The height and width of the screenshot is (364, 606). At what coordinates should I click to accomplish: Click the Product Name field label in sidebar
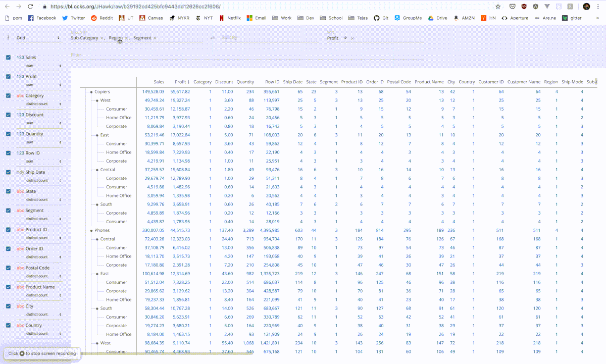click(40, 287)
